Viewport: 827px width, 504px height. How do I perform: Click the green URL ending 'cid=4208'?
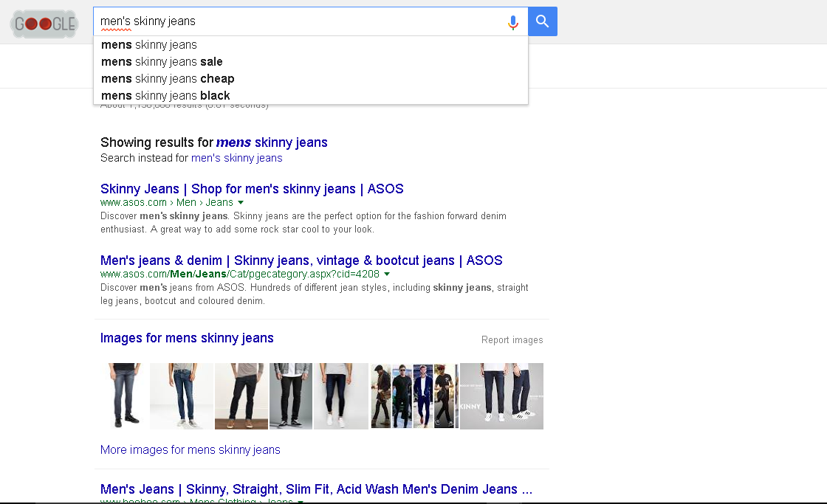[240, 275]
